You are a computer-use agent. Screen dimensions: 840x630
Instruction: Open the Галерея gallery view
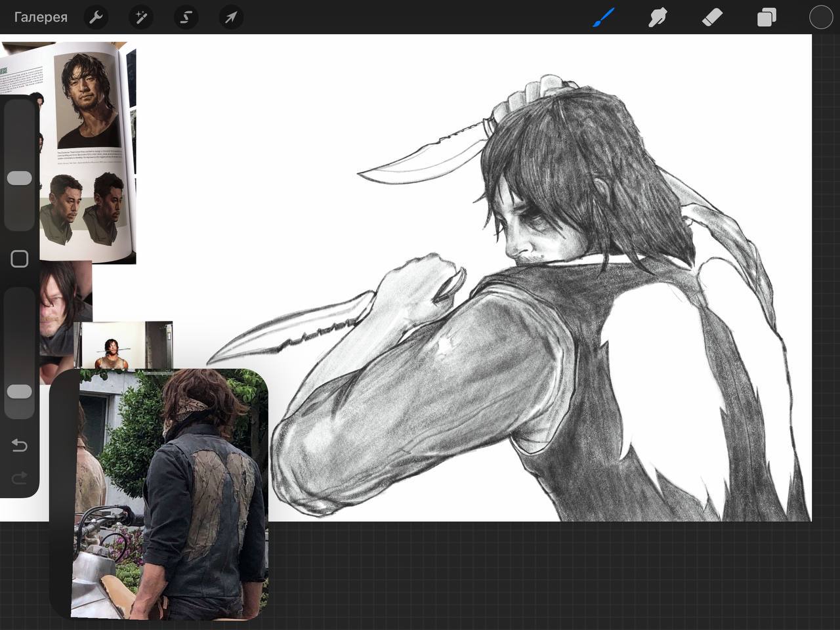pyautogui.click(x=41, y=18)
